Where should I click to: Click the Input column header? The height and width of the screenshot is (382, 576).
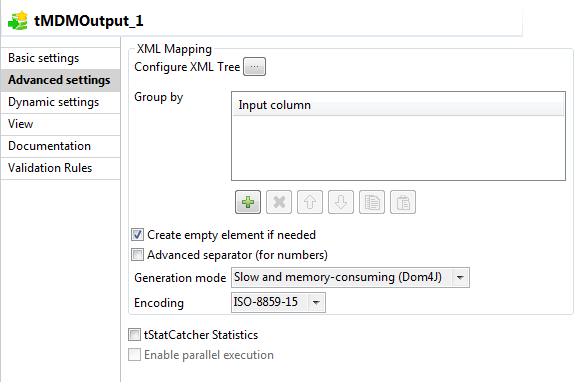pyautogui.click(x=398, y=105)
